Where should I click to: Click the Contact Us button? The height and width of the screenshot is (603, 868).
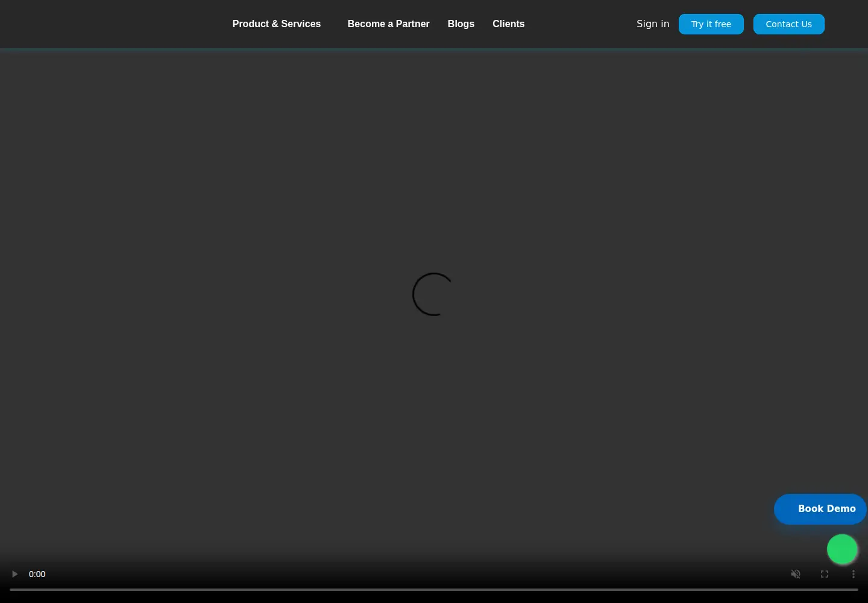[x=789, y=24]
